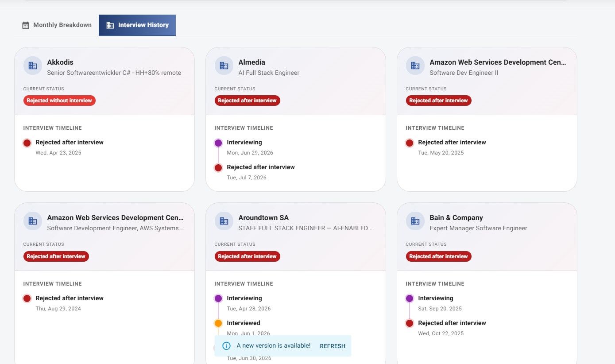The height and width of the screenshot is (364, 615).
Task: Switch to the Monthly Breakdown tab
Action: [57, 25]
